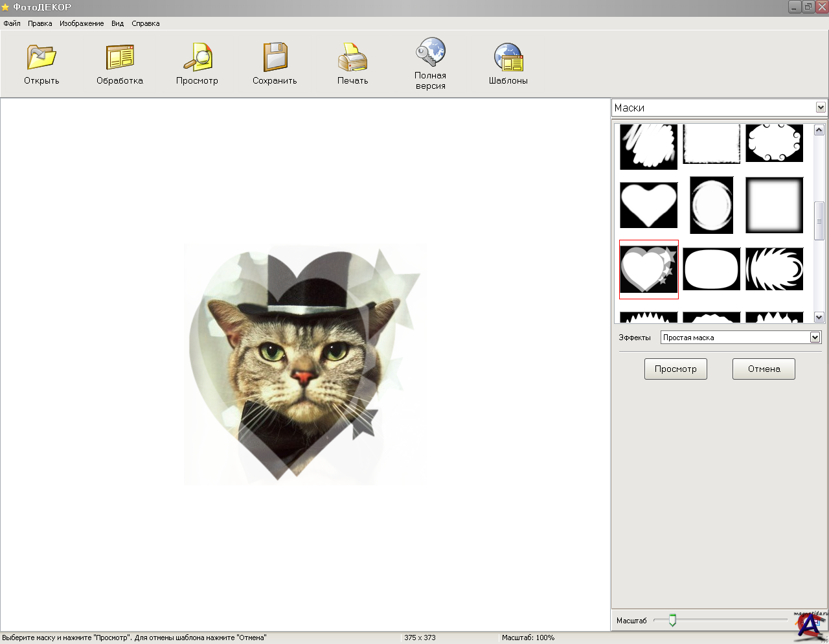Open the Изображение menu

[82, 23]
